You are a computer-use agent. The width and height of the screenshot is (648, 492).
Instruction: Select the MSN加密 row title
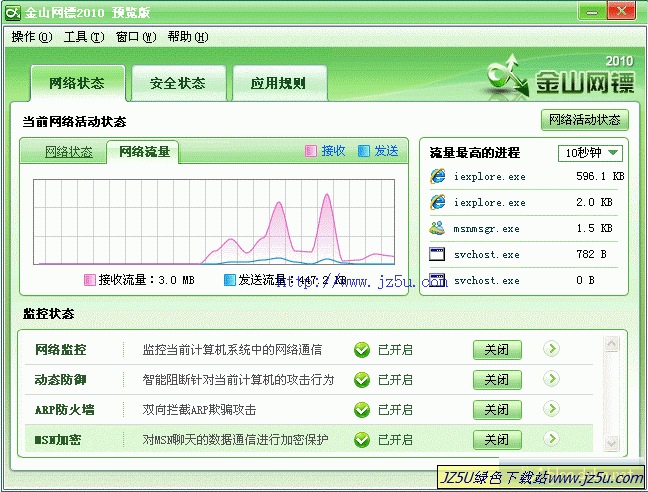coord(58,440)
